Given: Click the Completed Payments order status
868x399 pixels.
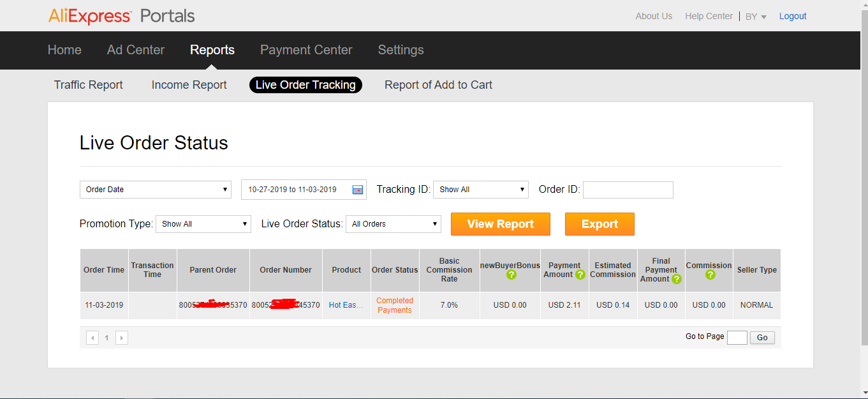Looking at the screenshot, I should [x=395, y=305].
